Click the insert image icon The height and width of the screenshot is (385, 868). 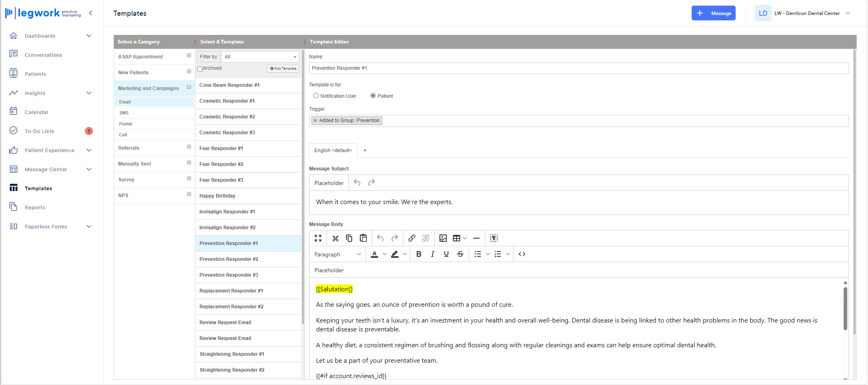point(443,238)
